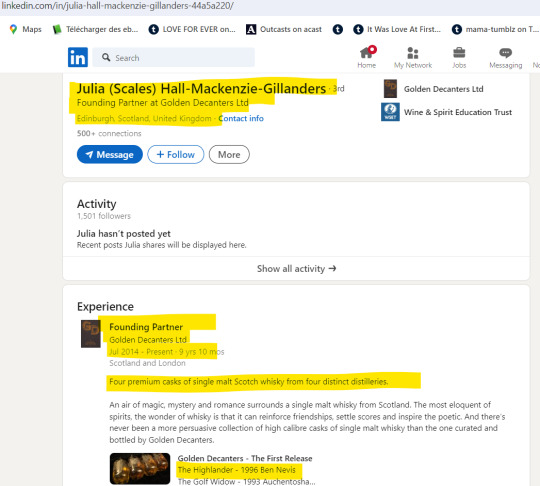The image size is (540, 486).
Task: Click the 500+ connections text
Action: coord(109,133)
